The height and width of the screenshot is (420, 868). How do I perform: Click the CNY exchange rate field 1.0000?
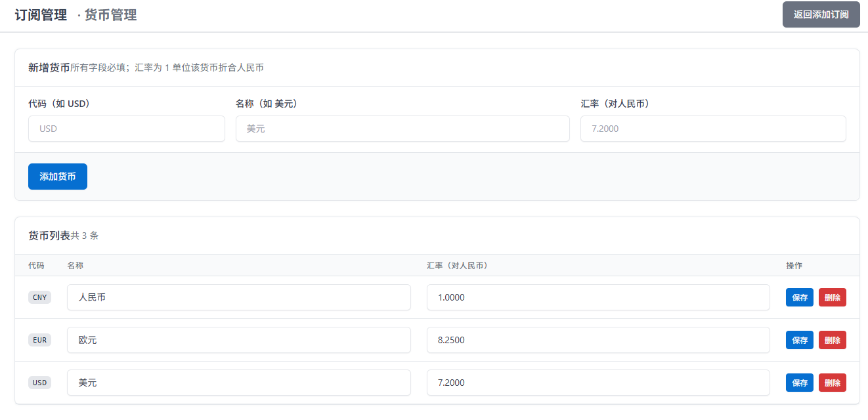click(x=597, y=297)
